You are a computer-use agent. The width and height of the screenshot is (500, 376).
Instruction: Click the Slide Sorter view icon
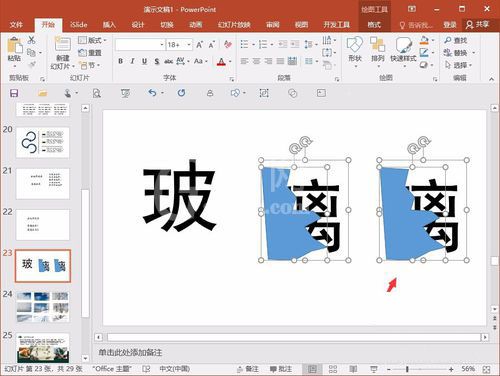(333, 369)
